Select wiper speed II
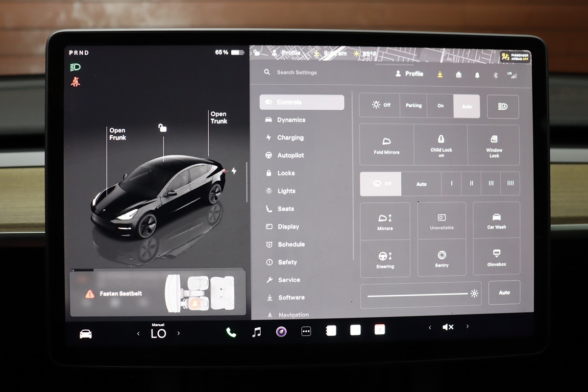The image size is (588, 392). coord(471,184)
